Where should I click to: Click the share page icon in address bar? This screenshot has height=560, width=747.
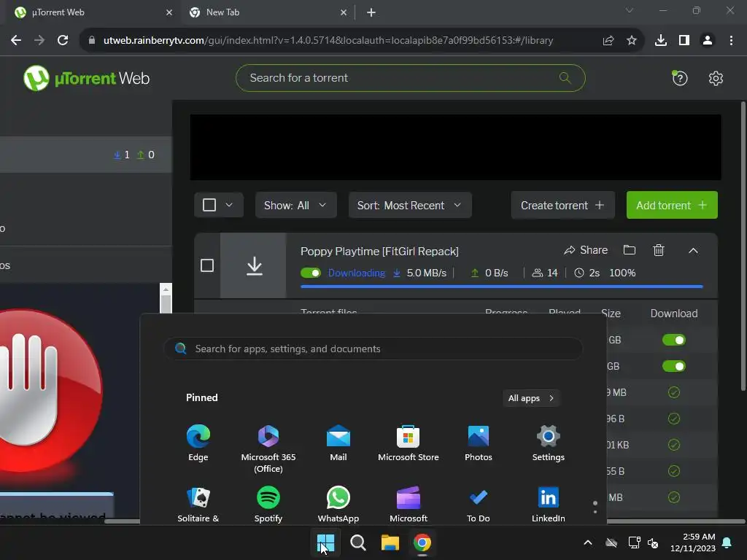[x=608, y=41]
